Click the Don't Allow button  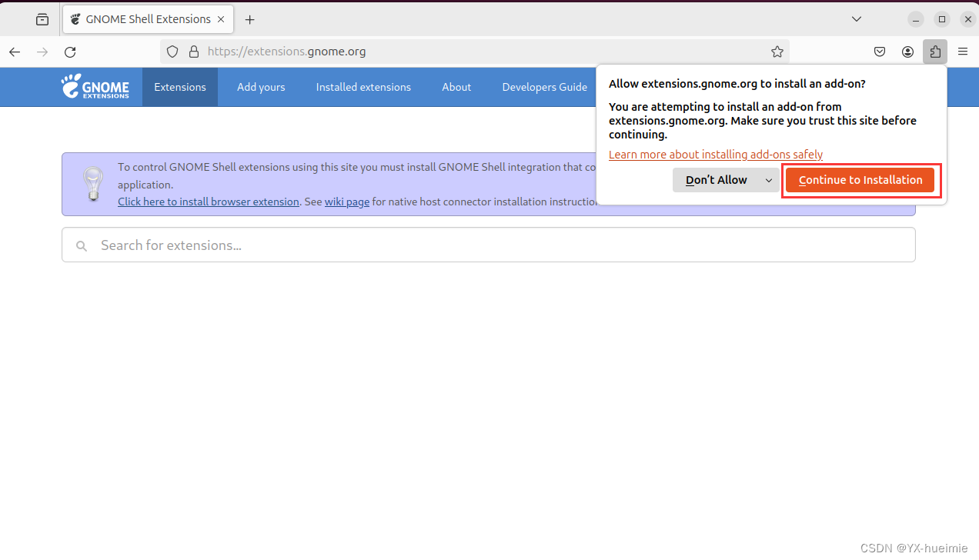pyautogui.click(x=717, y=180)
